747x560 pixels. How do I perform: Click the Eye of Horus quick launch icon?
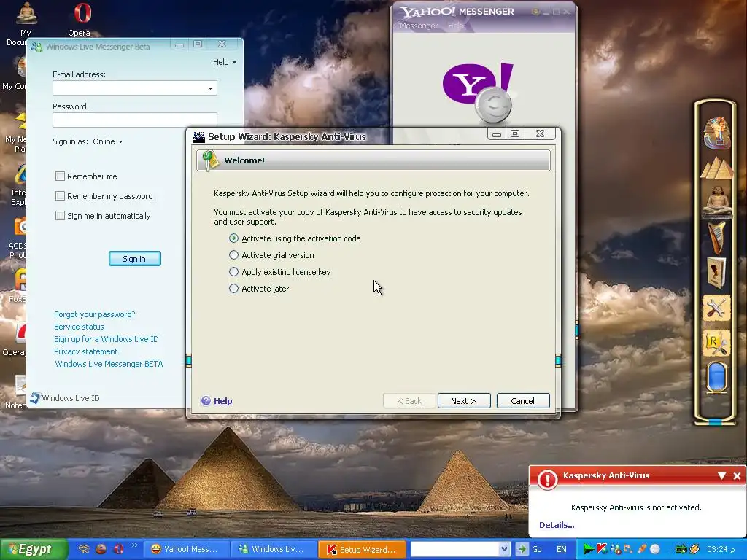pos(84,548)
